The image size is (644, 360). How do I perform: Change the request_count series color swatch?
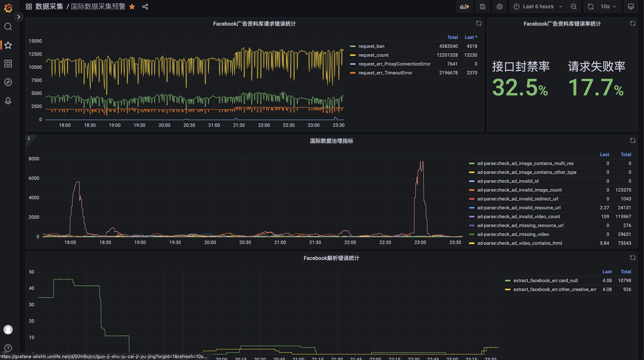(352, 55)
